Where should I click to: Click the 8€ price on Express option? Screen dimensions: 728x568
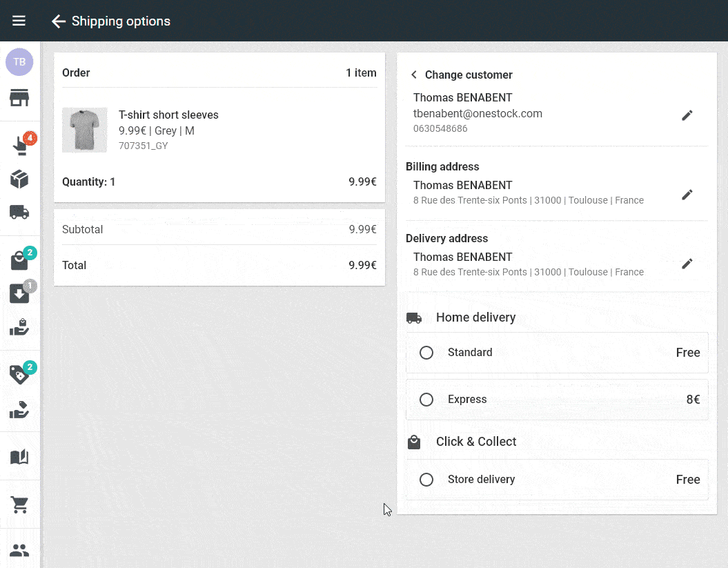[x=693, y=400]
